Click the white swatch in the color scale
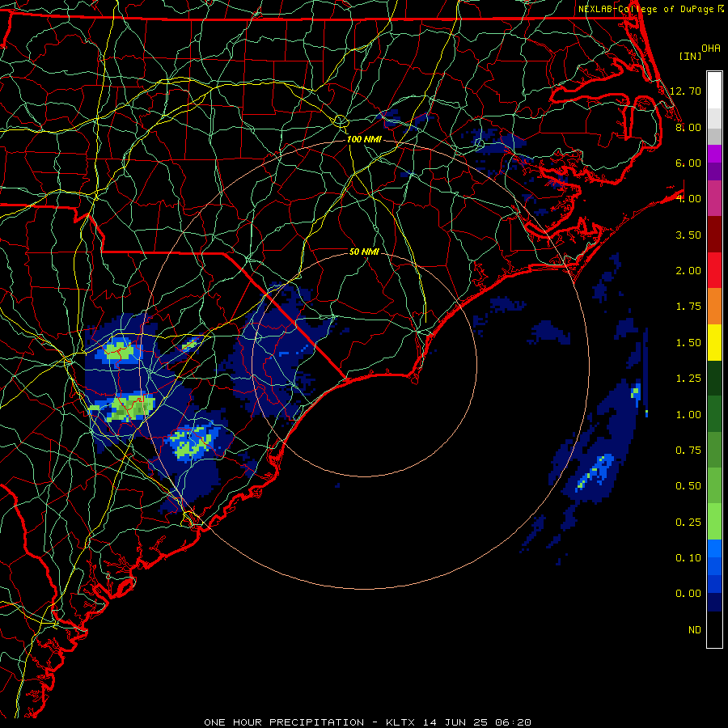This screenshot has height=728, width=728. point(714,91)
